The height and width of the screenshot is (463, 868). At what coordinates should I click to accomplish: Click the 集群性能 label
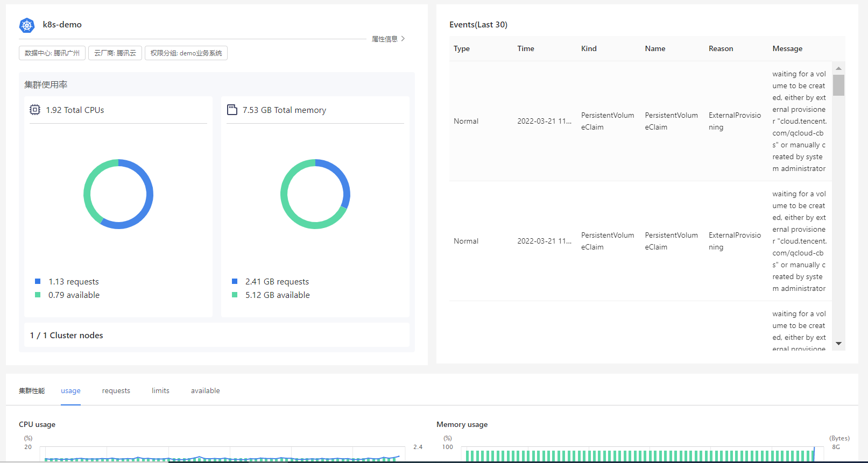pos(32,391)
